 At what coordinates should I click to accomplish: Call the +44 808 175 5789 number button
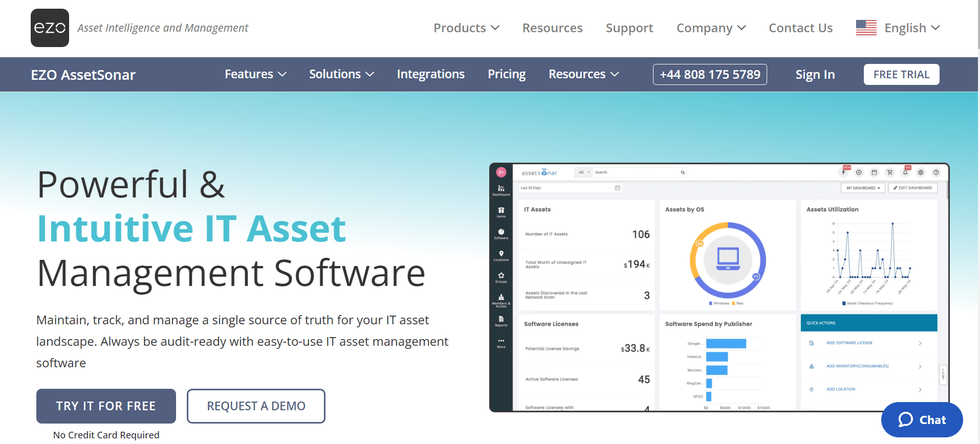click(x=710, y=74)
